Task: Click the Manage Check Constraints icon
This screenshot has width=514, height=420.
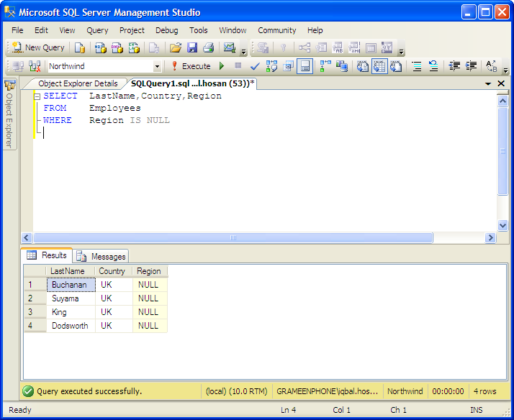Action: 371,47
